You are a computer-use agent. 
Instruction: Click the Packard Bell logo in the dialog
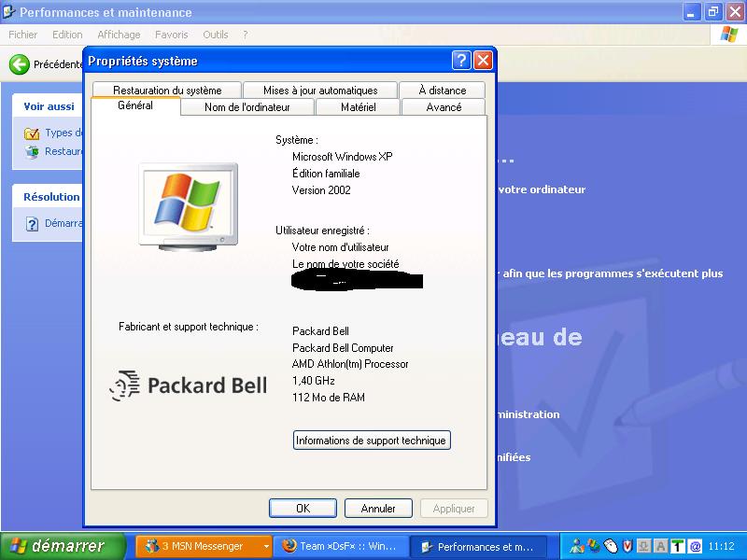coord(189,385)
